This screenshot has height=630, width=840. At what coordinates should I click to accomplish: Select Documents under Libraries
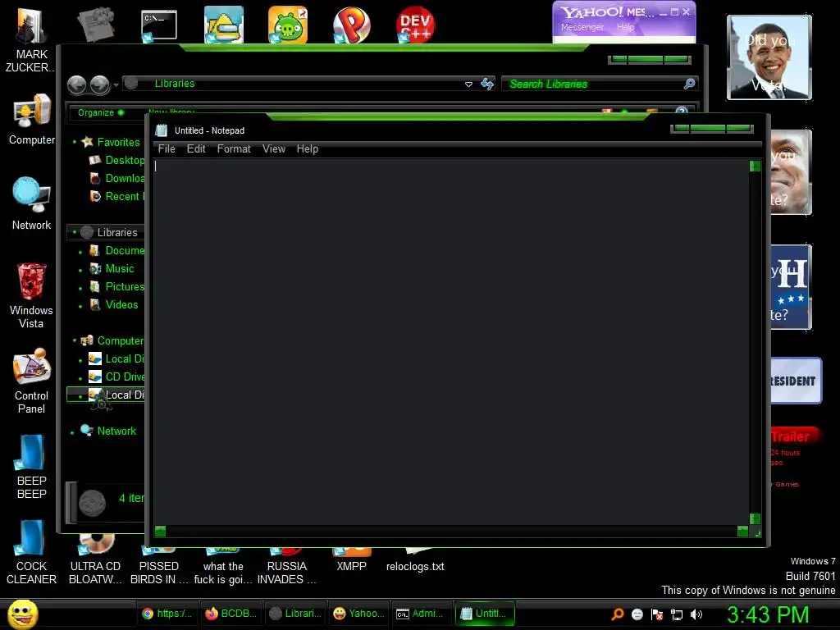118,250
